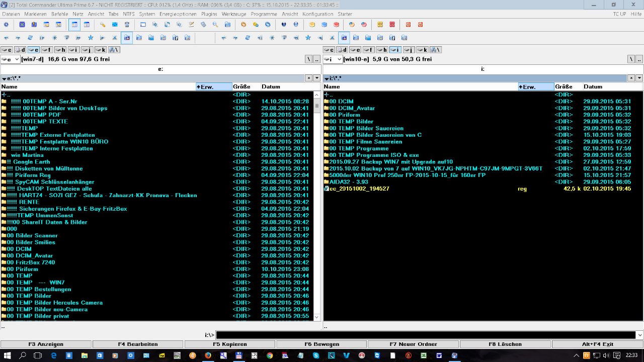Switch right pane to drive k
The image size is (644, 362).
pos(422,50)
